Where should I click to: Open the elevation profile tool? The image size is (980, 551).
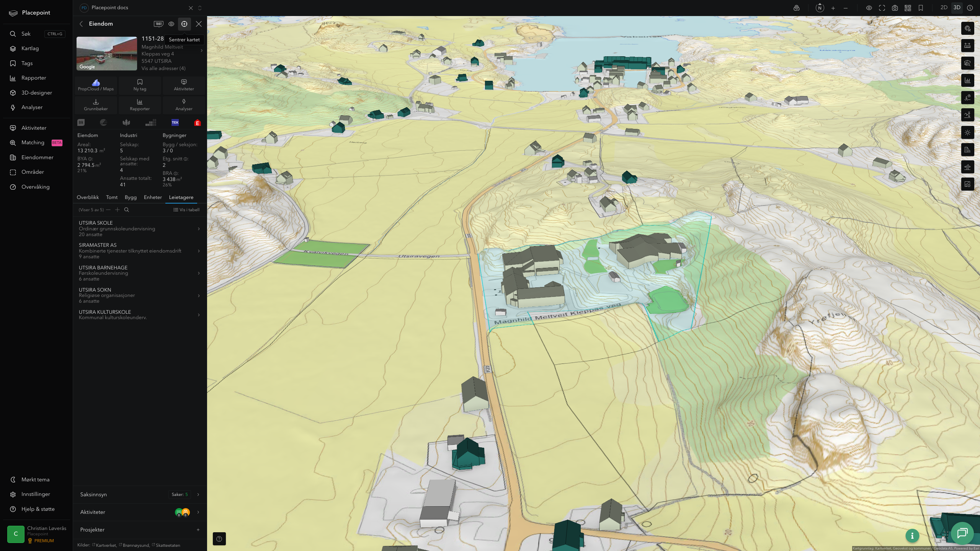(967, 115)
